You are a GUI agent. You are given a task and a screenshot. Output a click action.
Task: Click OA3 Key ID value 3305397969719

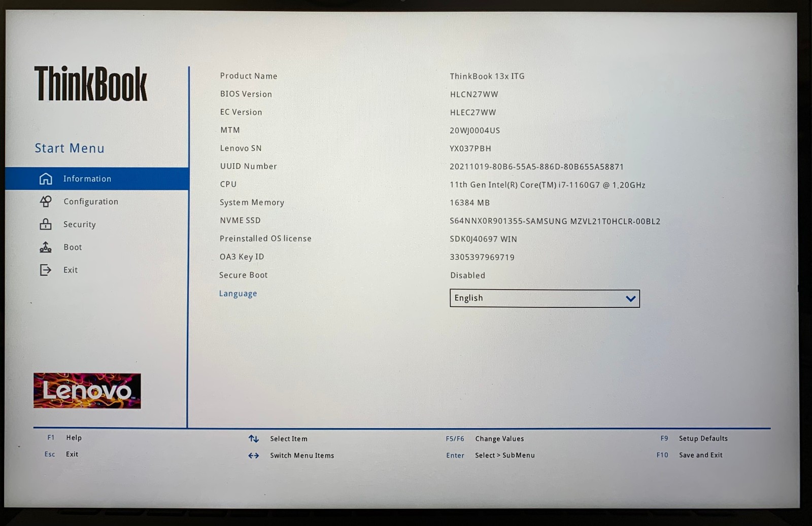482,257
